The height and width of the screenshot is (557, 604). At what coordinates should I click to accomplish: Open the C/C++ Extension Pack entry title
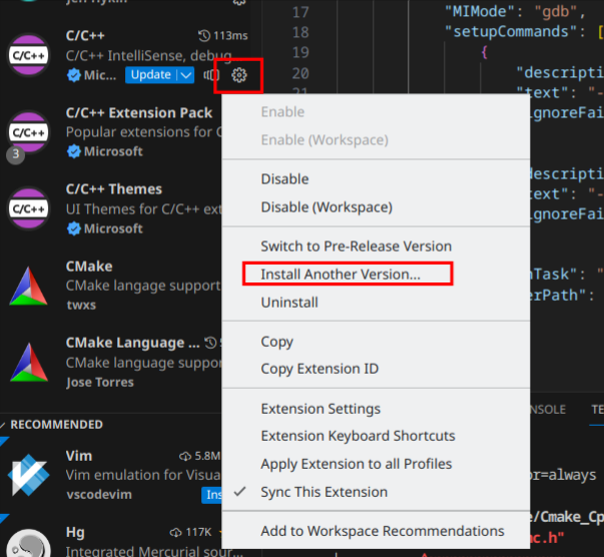click(x=139, y=113)
